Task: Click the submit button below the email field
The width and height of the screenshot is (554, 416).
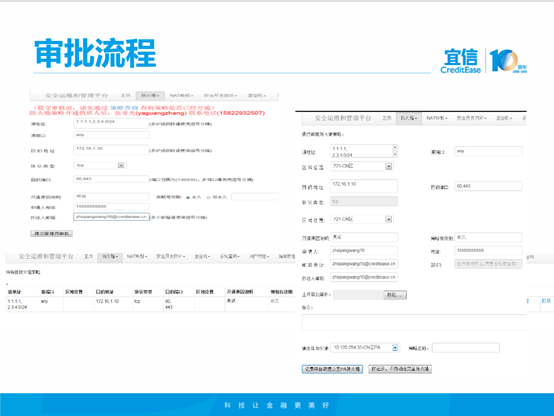Action: click(x=52, y=233)
